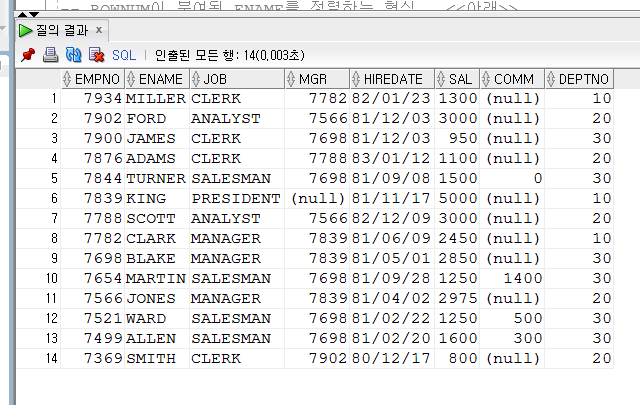
Task: Click the sort icon beside EMPNO header
Action: pyautogui.click(x=67, y=79)
